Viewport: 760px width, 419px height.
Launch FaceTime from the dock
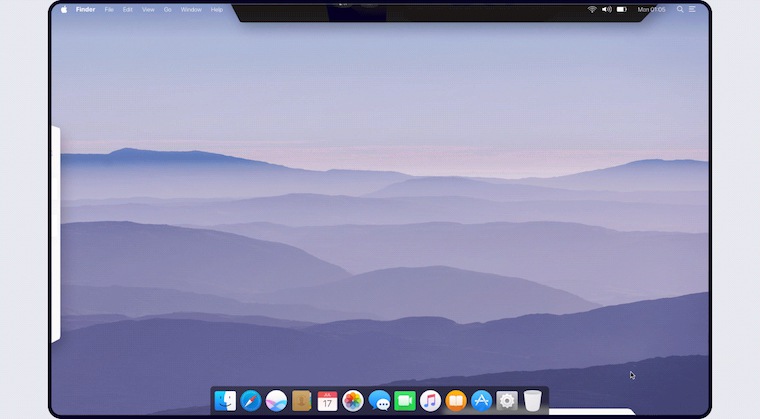405,401
